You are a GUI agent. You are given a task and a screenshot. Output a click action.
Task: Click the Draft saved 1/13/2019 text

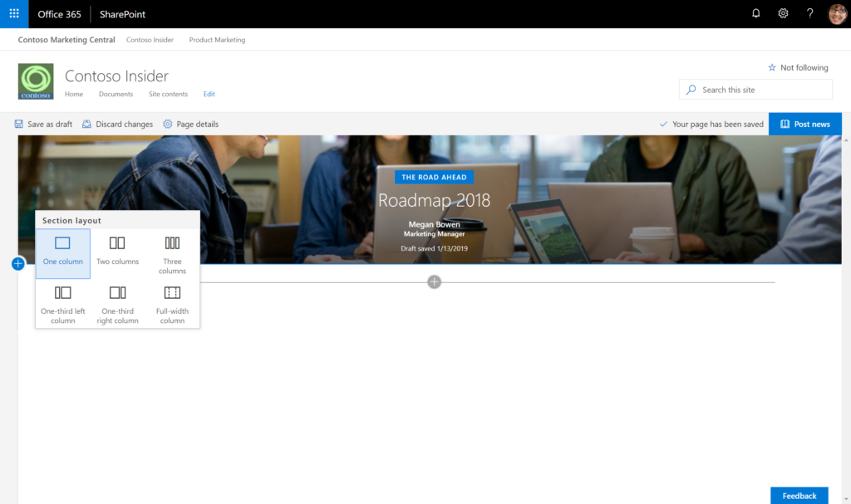pos(434,248)
